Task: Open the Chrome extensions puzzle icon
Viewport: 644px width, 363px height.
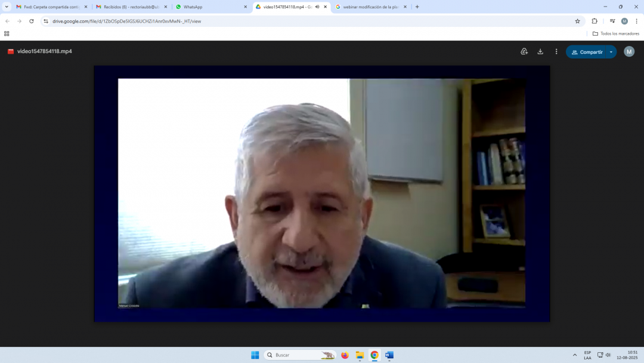Action: [x=595, y=21]
